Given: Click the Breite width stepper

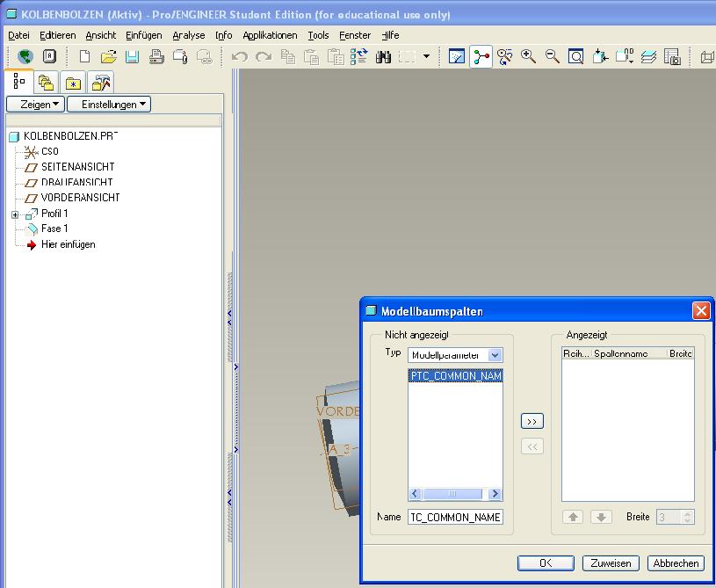Looking at the screenshot, I should pos(687,517).
